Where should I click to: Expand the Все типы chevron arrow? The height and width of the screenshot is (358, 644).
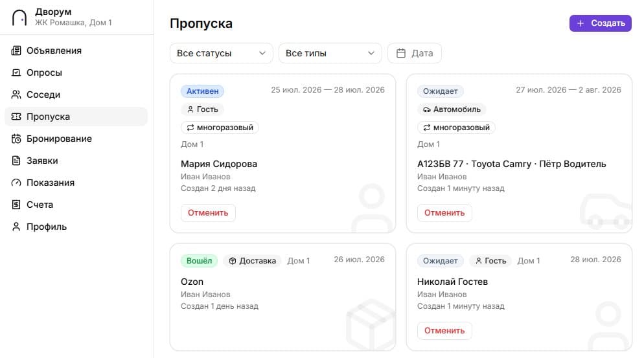[371, 53]
